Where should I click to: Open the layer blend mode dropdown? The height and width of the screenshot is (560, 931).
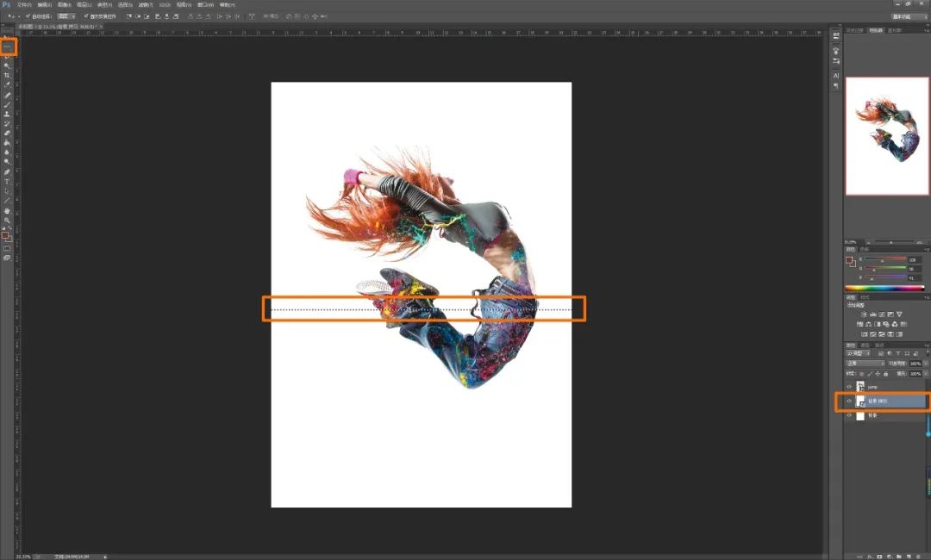click(x=865, y=364)
